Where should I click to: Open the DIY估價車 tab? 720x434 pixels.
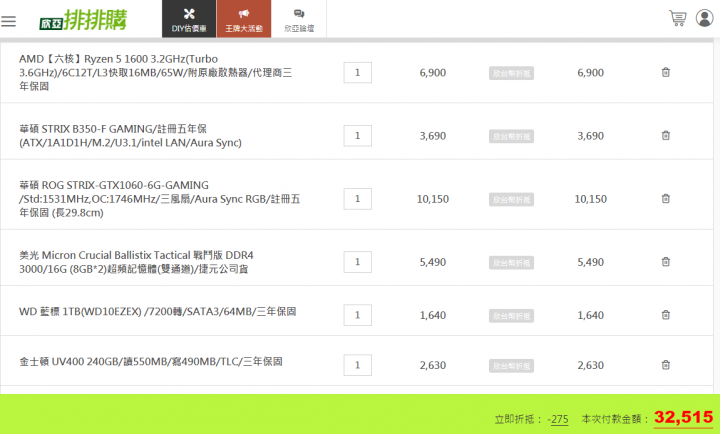tap(189, 19)
